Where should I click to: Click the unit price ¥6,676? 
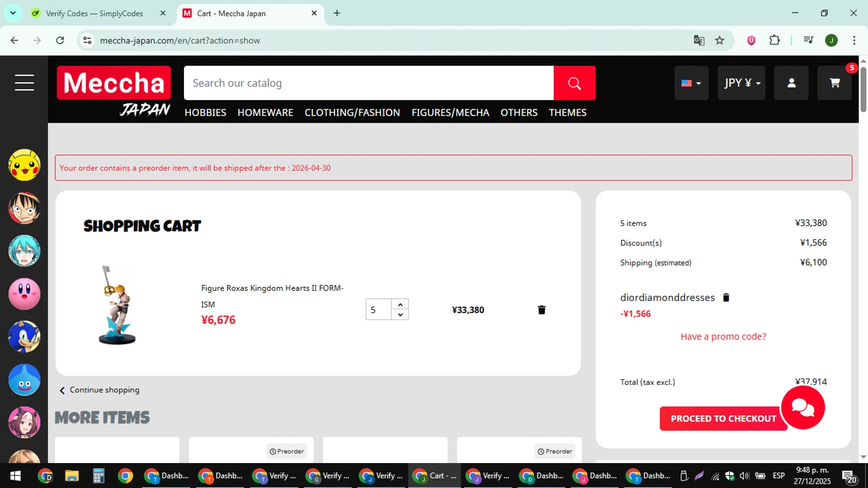click(x=218, y=320)
